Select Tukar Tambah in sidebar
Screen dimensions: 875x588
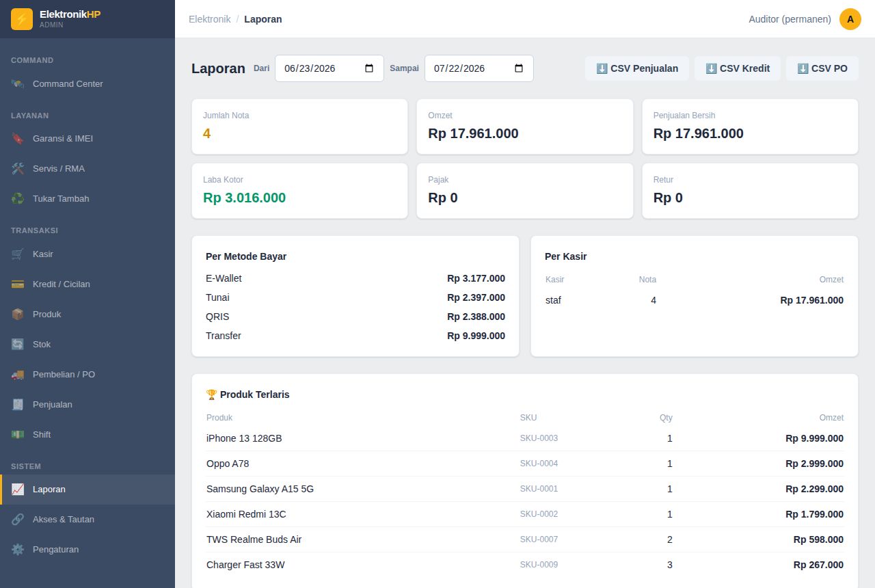(x=87, y=198)
